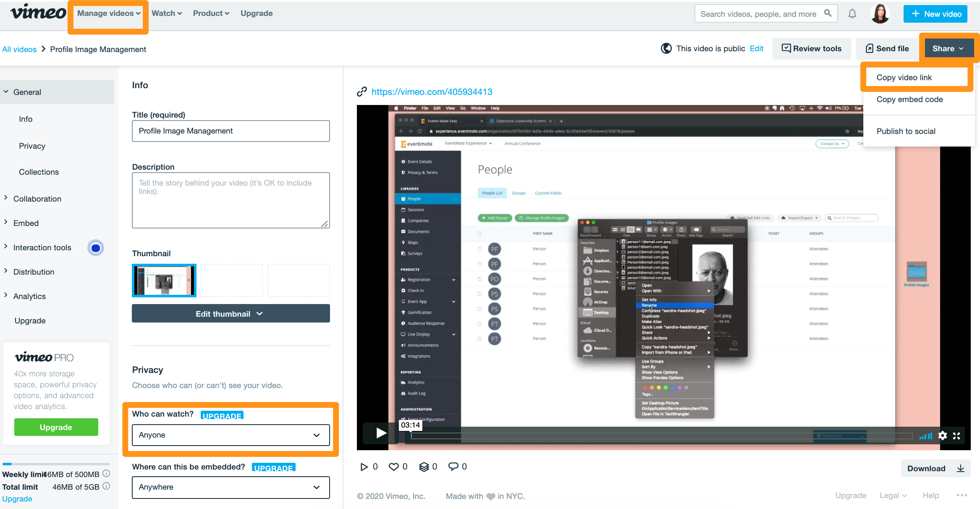Expand the Collaboration section
The width and height of the screenshot is (980, 509).
(36, 198)
